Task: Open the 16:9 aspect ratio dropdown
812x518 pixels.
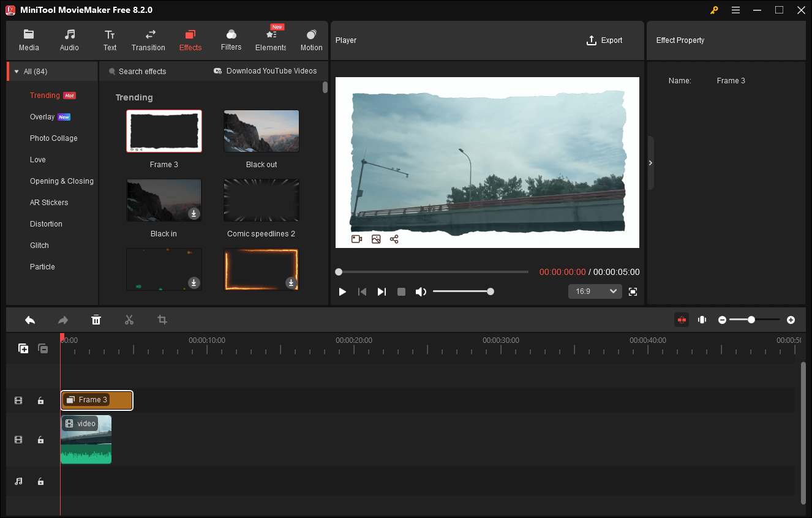Action: click(x=595, y=292)
